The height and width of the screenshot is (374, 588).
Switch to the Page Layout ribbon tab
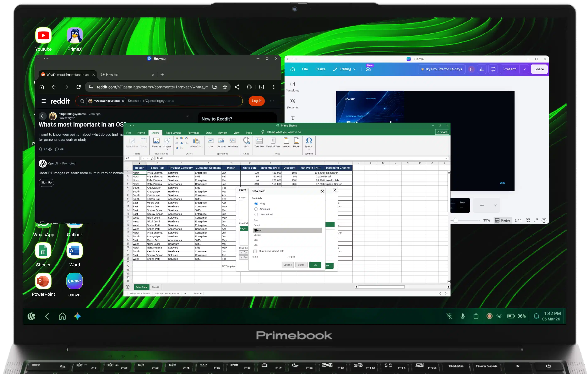coord(173,133)
